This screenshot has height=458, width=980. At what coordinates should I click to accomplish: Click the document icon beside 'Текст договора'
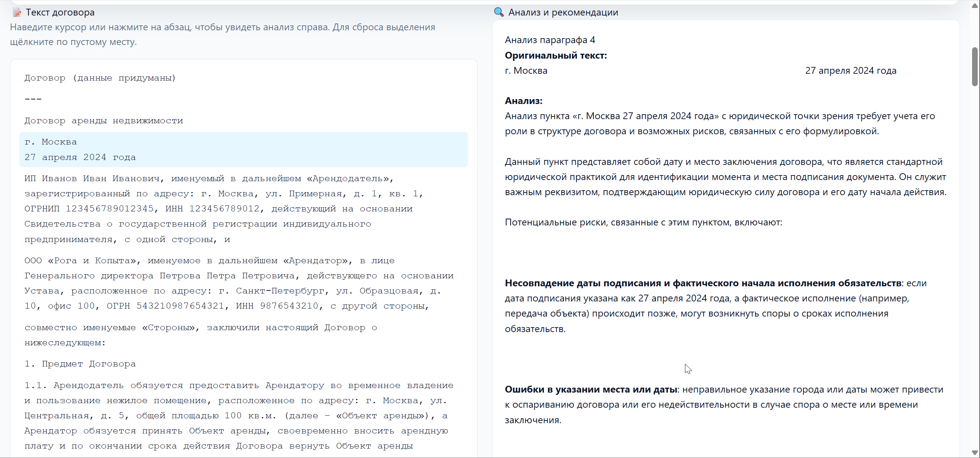point(17,12)
